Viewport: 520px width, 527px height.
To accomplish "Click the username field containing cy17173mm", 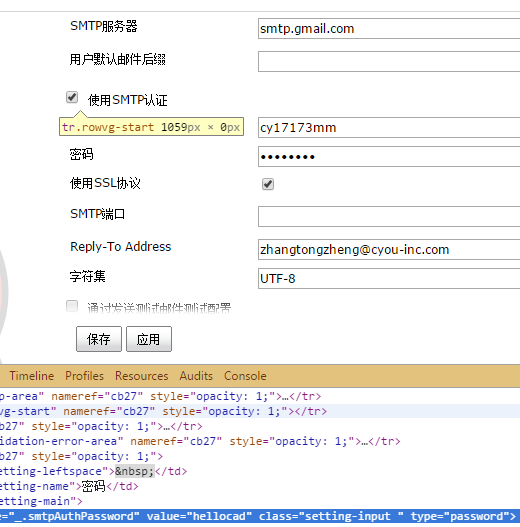I will [x=389, y=127].
